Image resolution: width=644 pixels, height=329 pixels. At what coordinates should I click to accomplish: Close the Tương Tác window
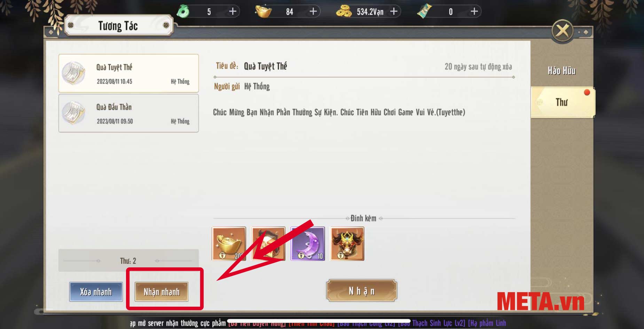pyautogui.click(x=563, y=31)
